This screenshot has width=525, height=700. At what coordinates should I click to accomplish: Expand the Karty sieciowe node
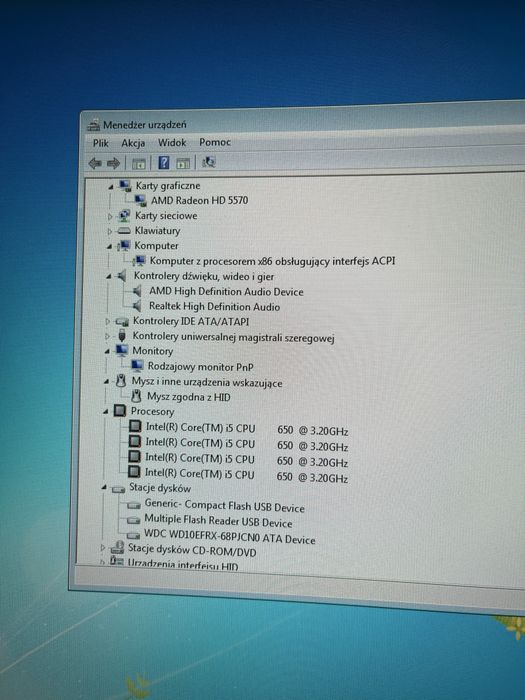coord(110,217)
